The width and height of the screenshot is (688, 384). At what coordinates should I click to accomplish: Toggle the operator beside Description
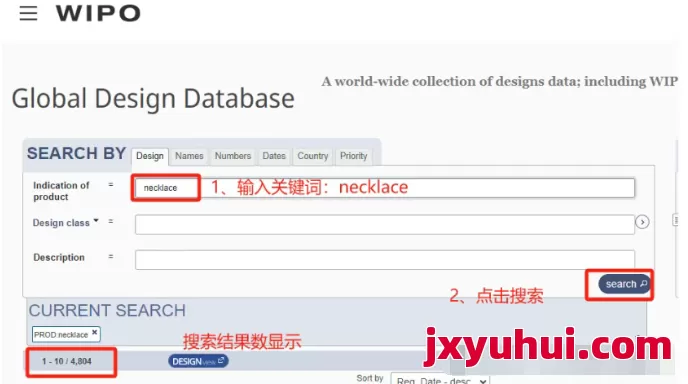[x=111, y=256]
